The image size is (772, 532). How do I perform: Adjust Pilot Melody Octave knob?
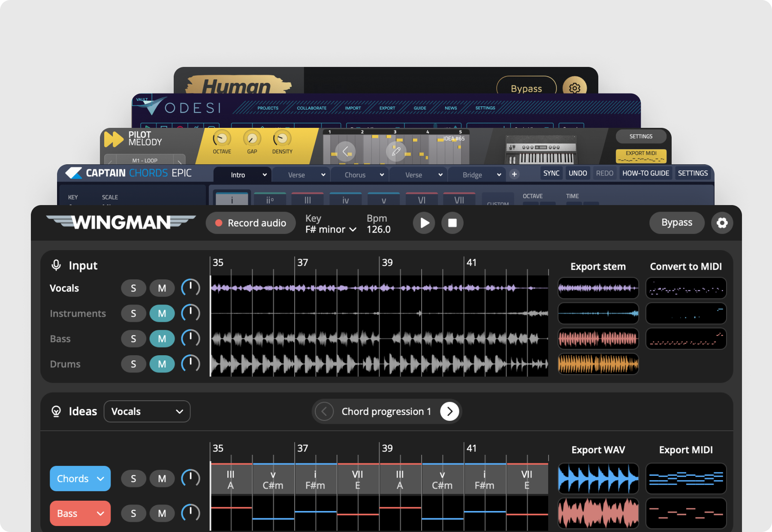point(222,139)
